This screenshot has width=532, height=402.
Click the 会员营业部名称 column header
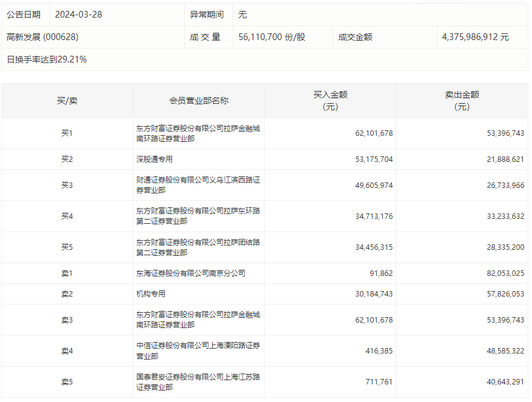[x=199, y=101]
